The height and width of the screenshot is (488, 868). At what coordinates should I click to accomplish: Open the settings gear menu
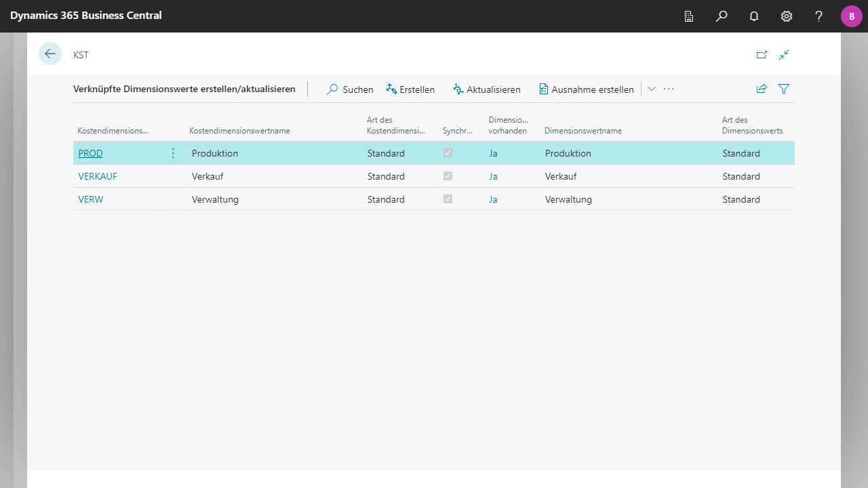[x=787, y=16]
